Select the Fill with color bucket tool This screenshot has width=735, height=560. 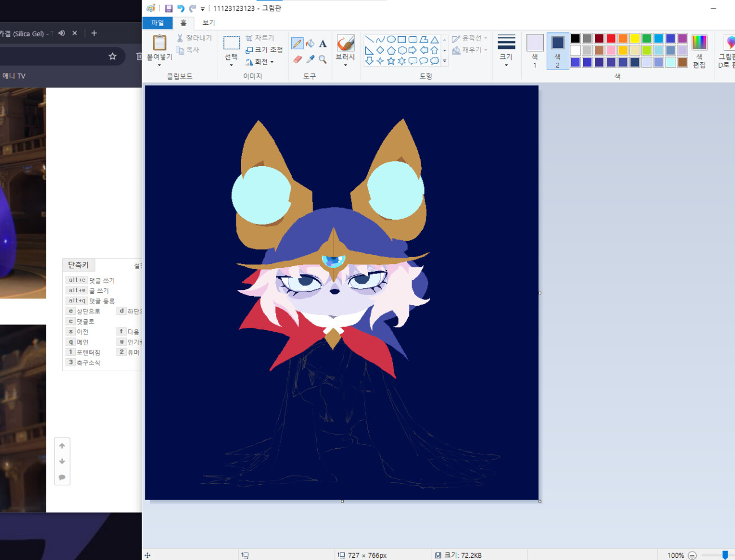[x=310, y=43]
